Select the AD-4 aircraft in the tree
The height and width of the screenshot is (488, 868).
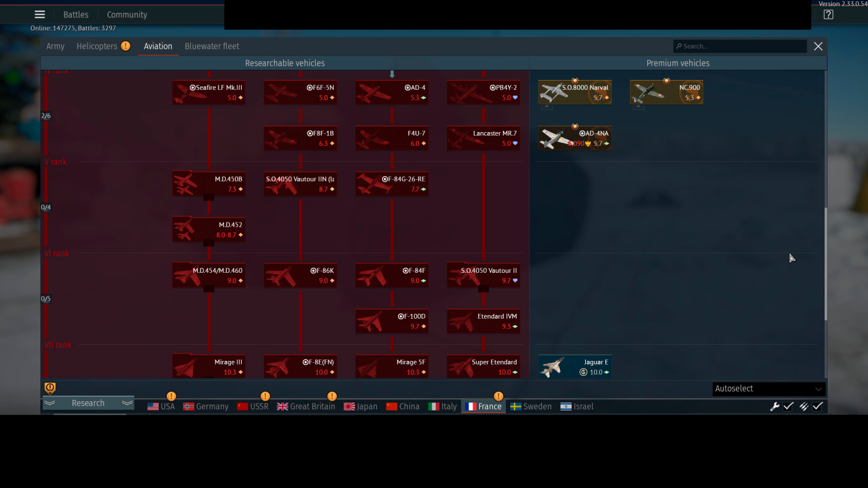[x=392, y=92]
